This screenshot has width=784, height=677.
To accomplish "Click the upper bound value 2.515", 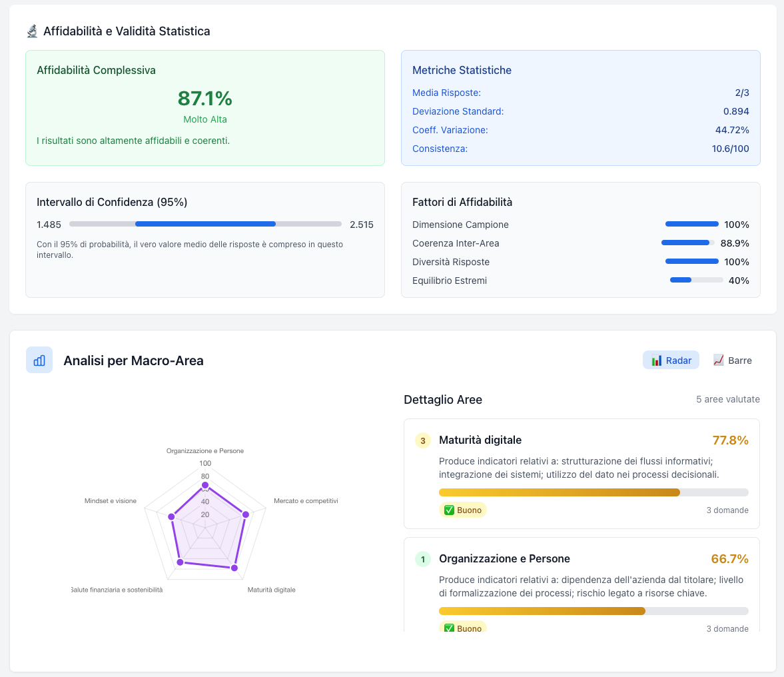I will (x=362, y=225).
